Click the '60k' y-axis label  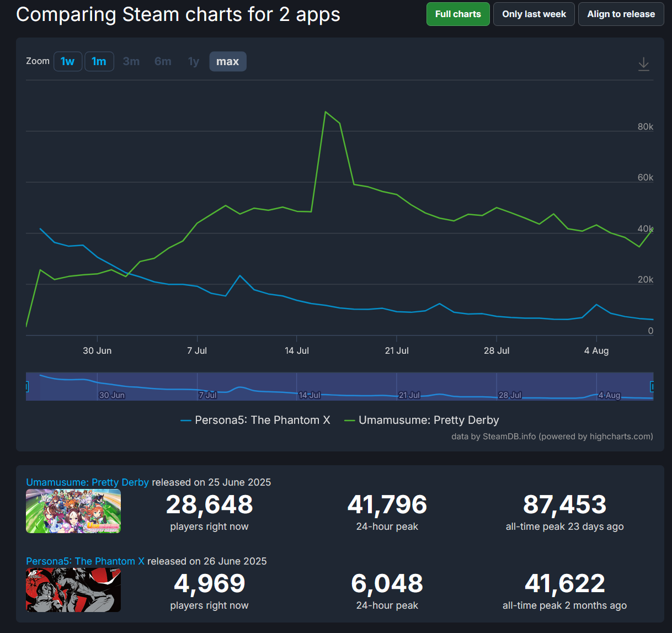point(645,177)
